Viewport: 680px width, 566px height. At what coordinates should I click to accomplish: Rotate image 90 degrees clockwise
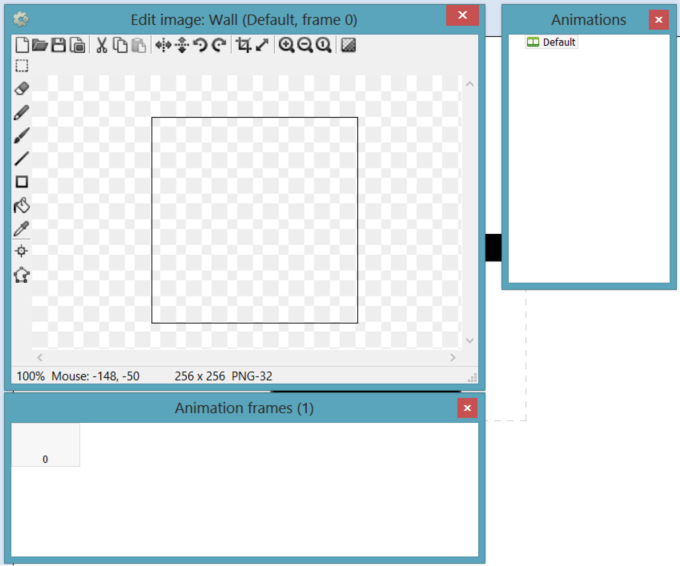coord(219,45)
